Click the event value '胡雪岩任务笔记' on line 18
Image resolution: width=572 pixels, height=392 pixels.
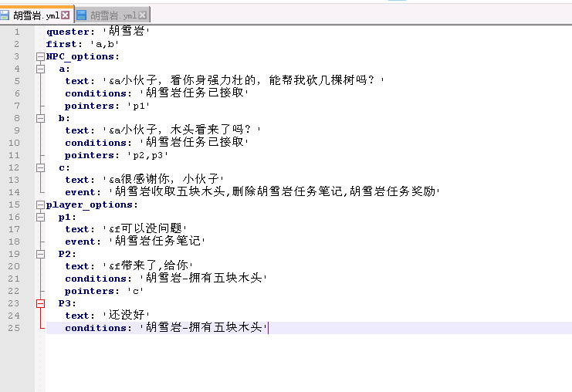point(157,241)
